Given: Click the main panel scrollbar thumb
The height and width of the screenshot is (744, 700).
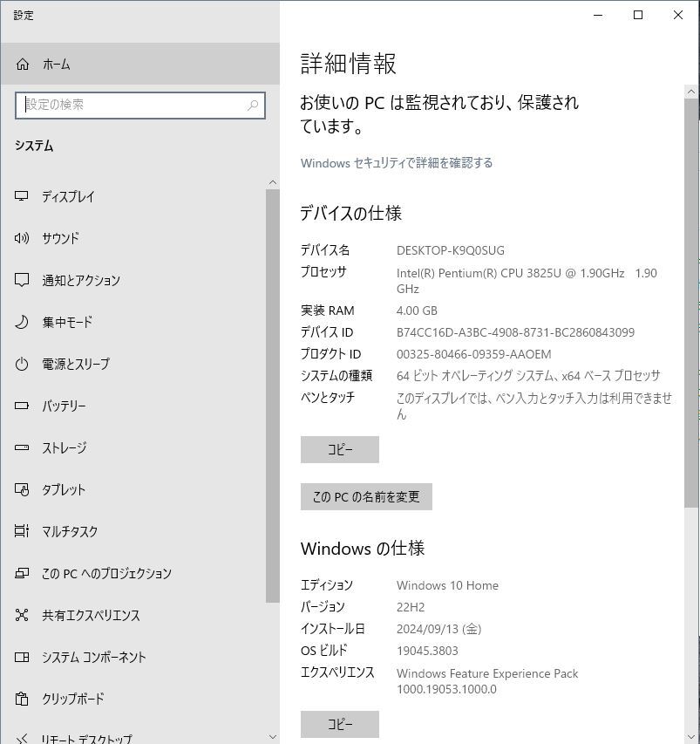Looking at the screenshot, I should 691,304.
